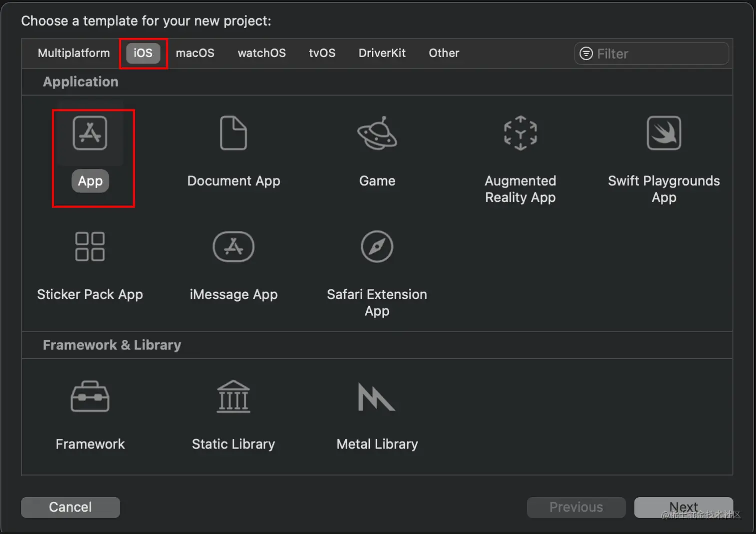Screen dimensions: 756x534
Task: Select the App template icon
Action: 90,133
